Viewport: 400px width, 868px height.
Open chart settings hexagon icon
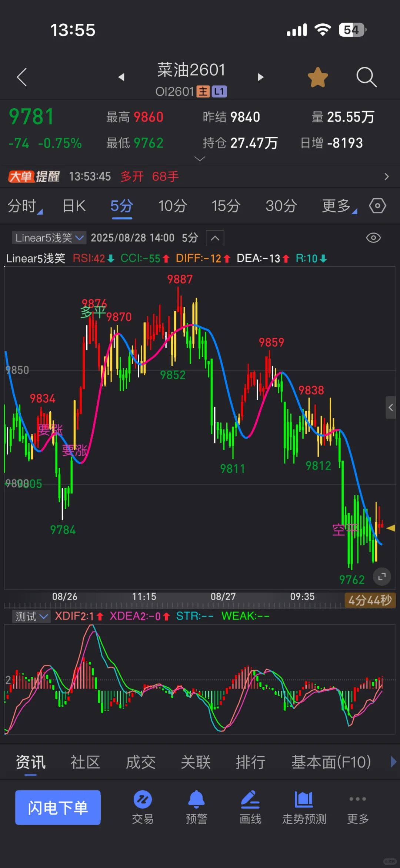[377, 206]
